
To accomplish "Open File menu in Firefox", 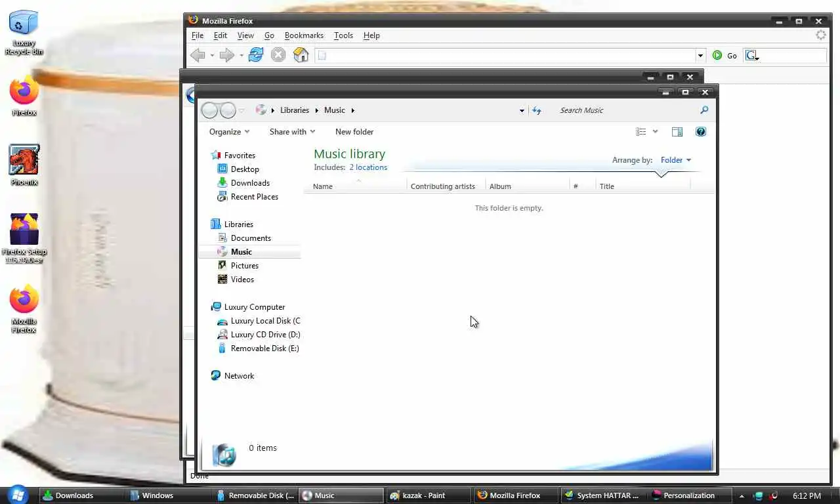I will pos(197,35).
